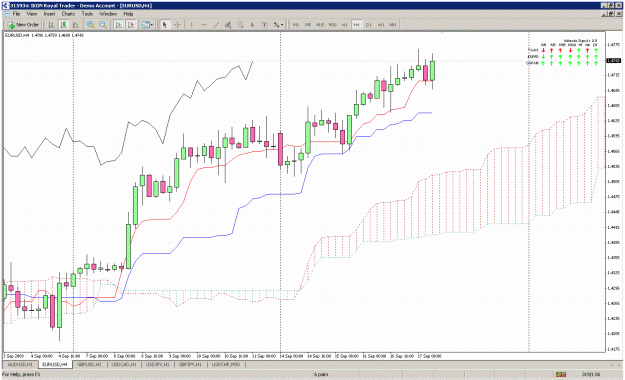Click the New Order button

[24, 25]
